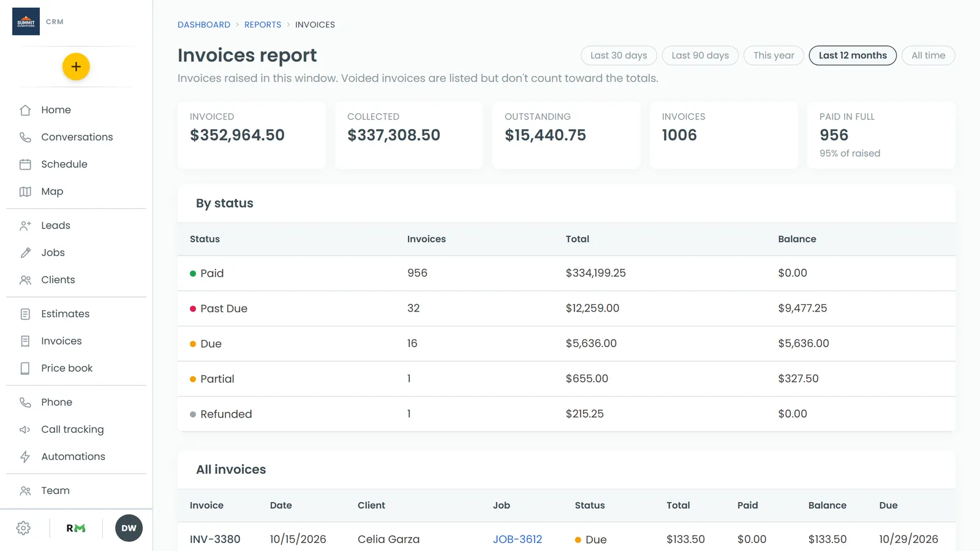Click the Jobs pencil icon

coord(25,253)
